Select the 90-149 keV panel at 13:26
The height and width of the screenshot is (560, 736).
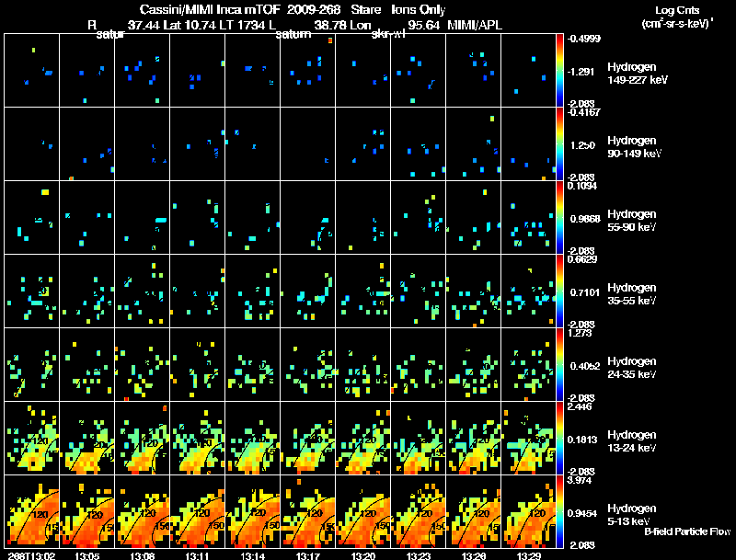tap(473, 143)
